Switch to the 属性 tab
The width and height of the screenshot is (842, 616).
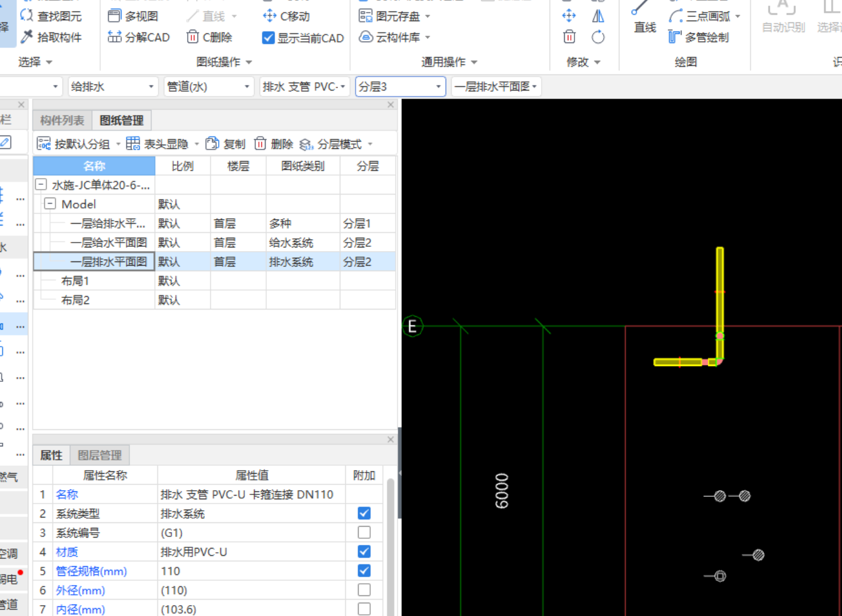52,455
